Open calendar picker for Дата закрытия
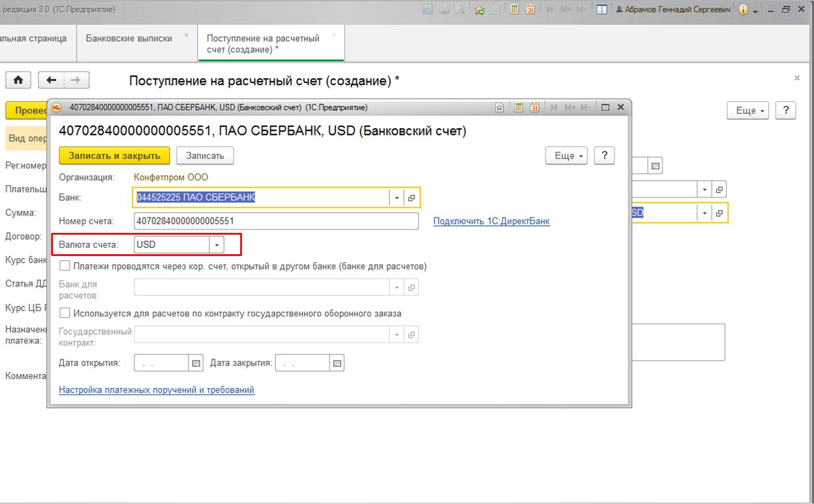Screen dimensions: 814x504 337,363
